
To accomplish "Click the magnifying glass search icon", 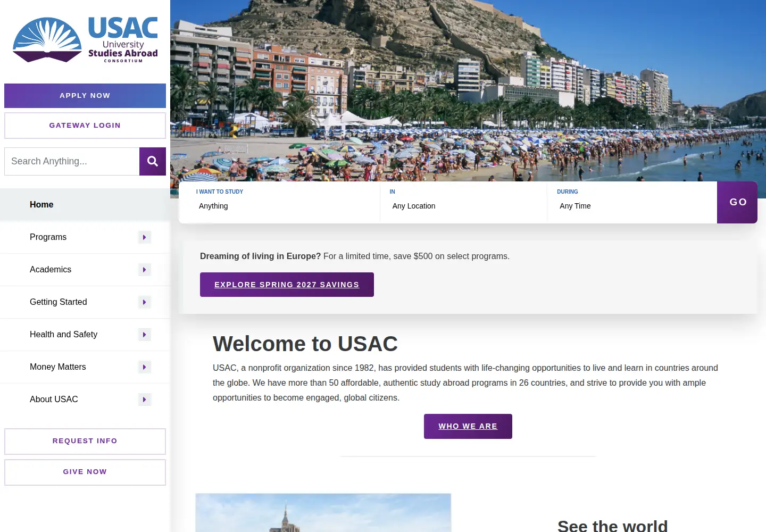I will click(153, 161).
